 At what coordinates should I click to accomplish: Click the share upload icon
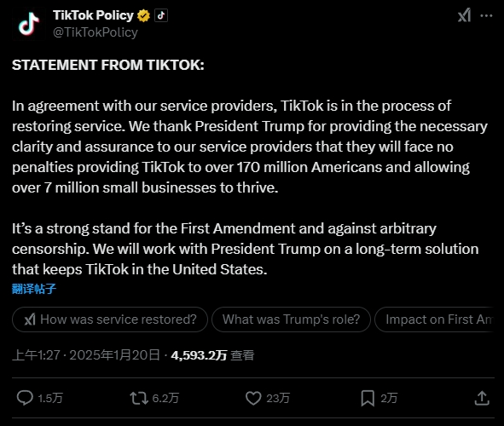[482, 398]
